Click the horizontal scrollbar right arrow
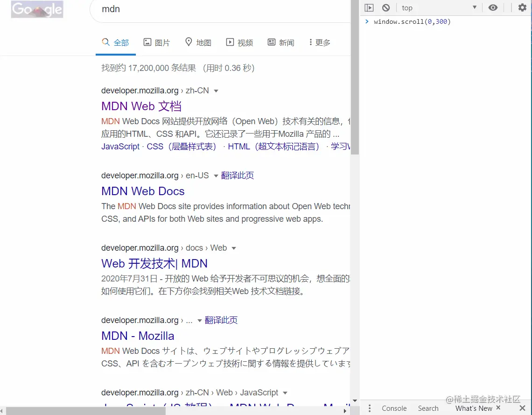This screenshot has width=532, height=415. [x=345, y=411]
